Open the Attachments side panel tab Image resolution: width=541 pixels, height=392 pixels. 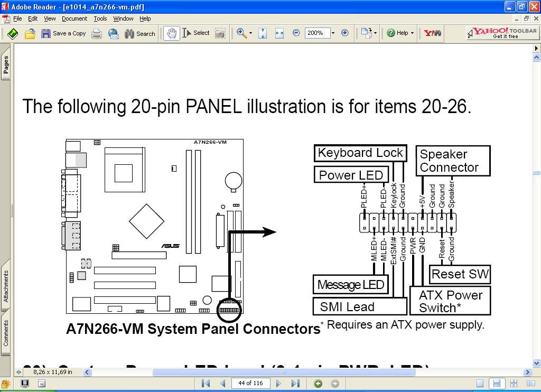point(6,286)
